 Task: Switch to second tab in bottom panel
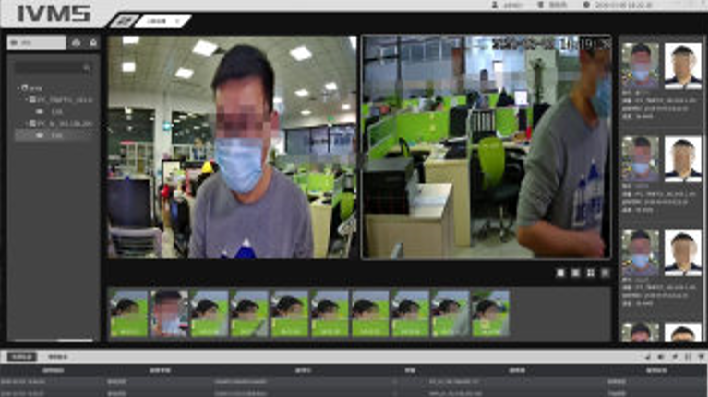tap(57, 357)
